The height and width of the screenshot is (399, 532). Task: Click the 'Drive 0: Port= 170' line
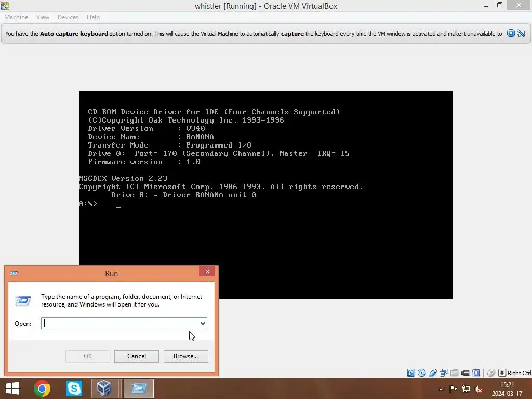(x=219, y=153)
